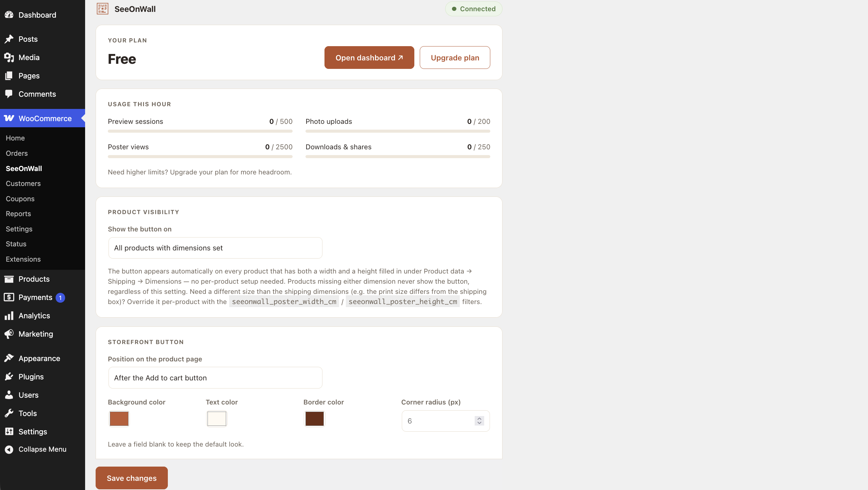Click the Media library icon
The width and height of the screenshot is (868, 490).
coord(9,57)
